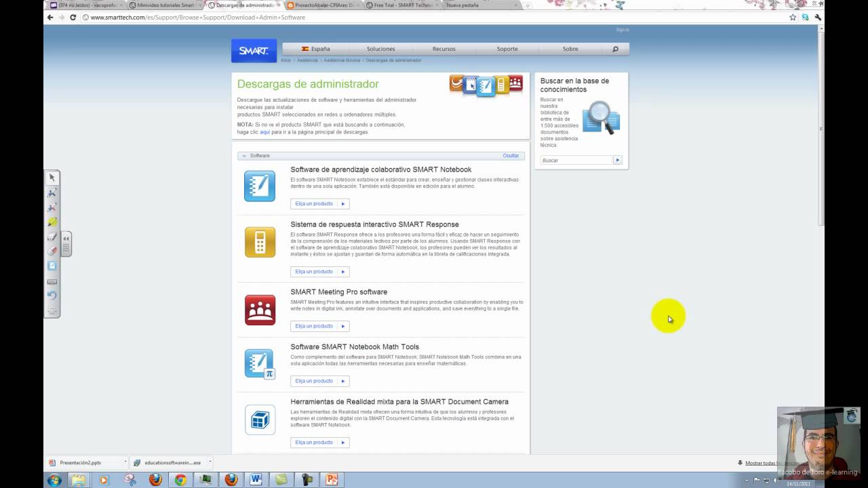Open Elija un producto under Notebook Math Tools
This screenshot has height=488, width=868.
[320, 381]
